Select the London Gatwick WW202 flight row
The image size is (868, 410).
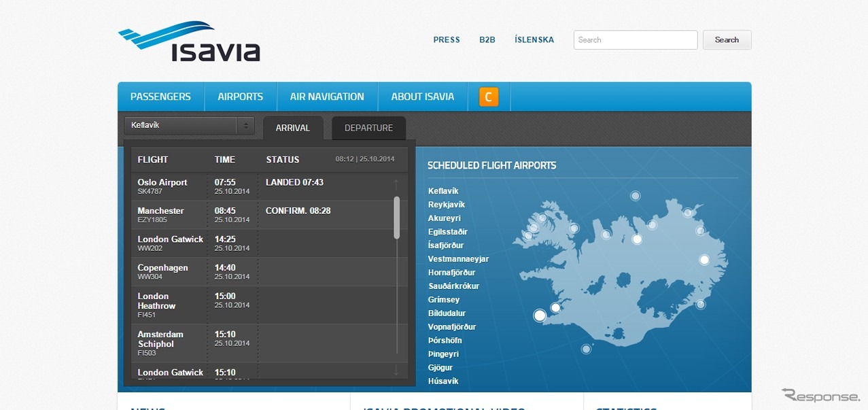pyautogui.click(x=269, y=243)
